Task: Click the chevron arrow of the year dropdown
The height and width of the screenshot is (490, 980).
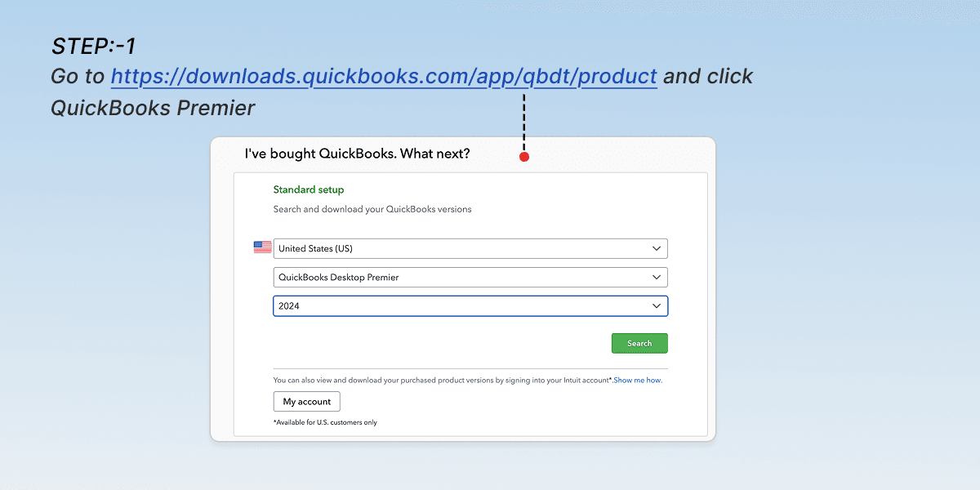Action: click(657, 306)
